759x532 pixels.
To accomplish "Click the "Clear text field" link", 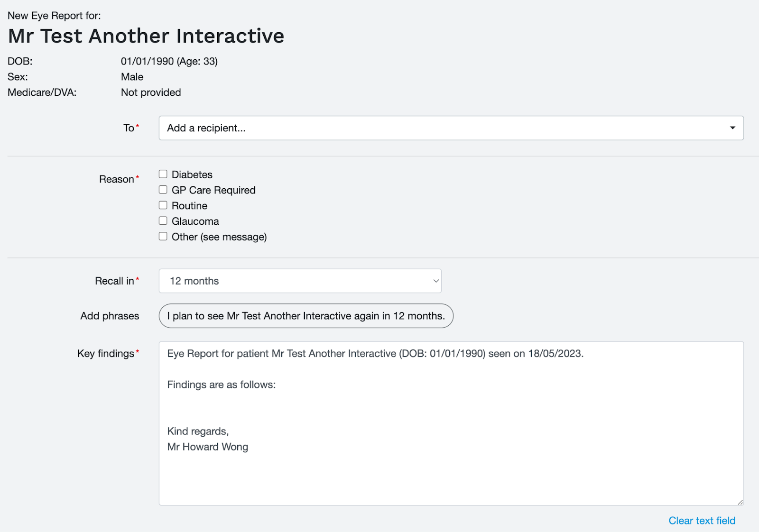I will pyautogui.click(x=701, y=520).
